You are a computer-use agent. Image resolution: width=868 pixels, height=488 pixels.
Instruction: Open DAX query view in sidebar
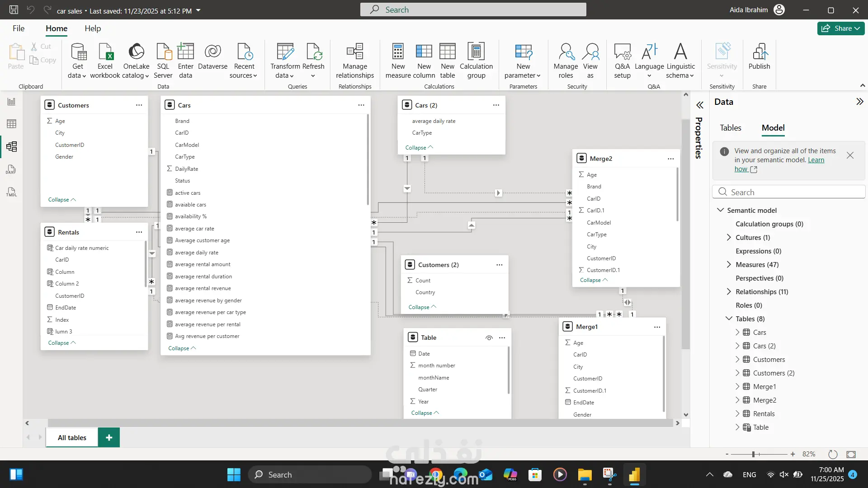click(11, 169)
